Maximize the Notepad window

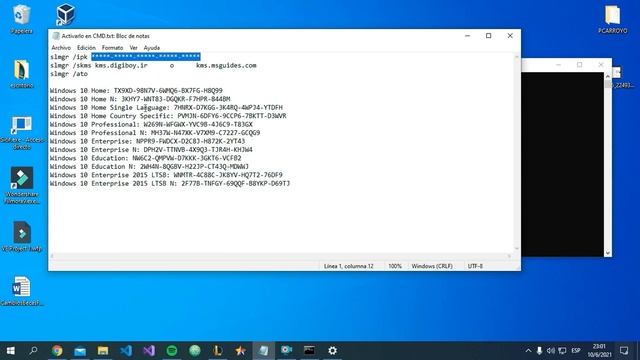pyautogui.click(x=489, y=36)
